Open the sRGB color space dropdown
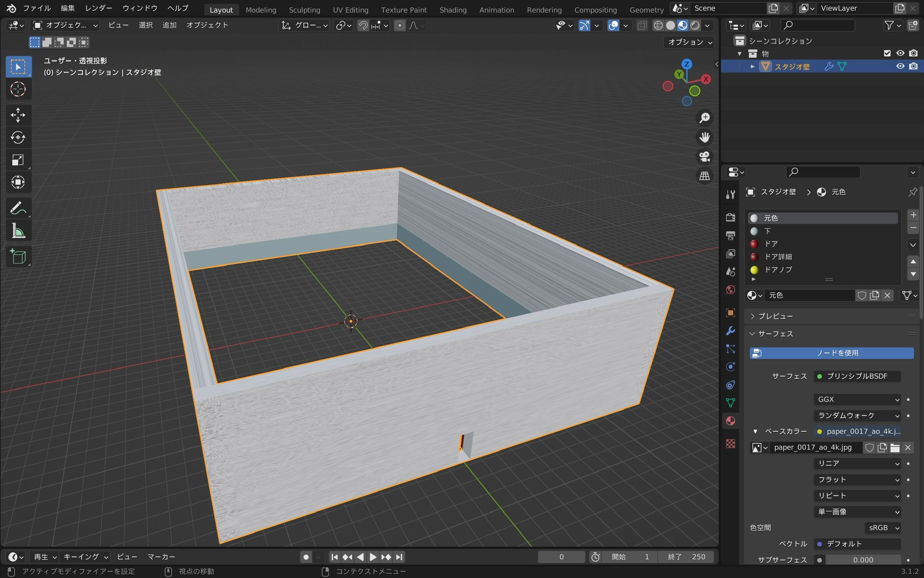This screenshot has width=924, height=578. pyautogui.click(x=882, y=527)
